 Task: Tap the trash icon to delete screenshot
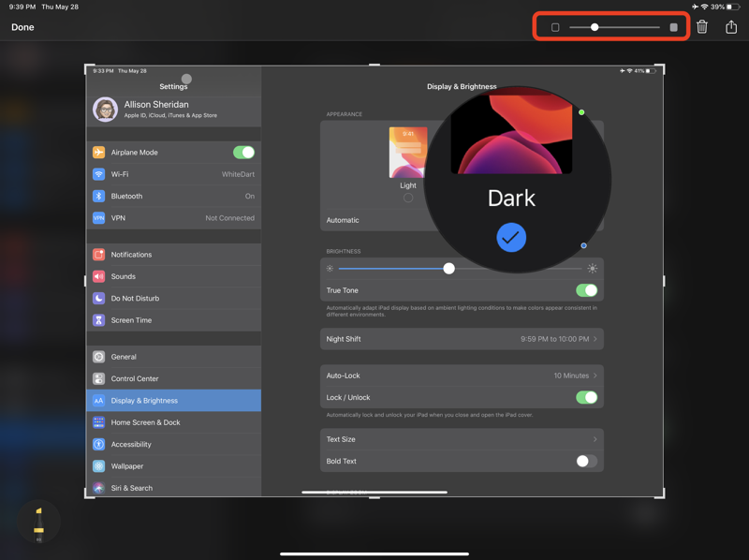(702, 27)
